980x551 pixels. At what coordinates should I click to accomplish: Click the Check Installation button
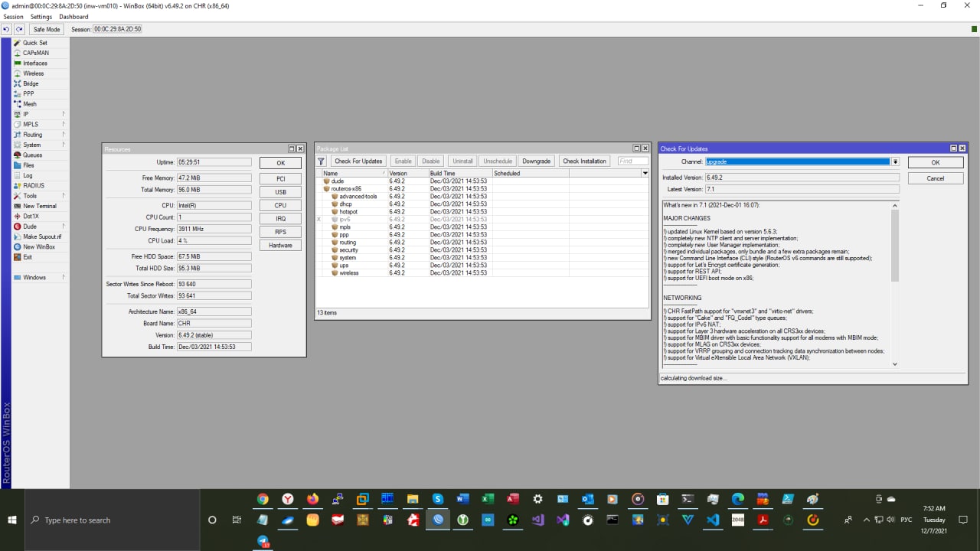584,161
